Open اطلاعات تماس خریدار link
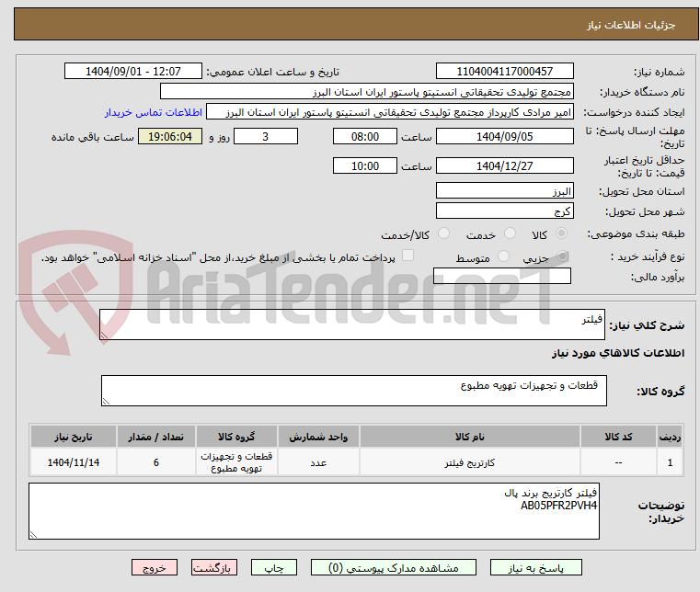 point(154,112)
